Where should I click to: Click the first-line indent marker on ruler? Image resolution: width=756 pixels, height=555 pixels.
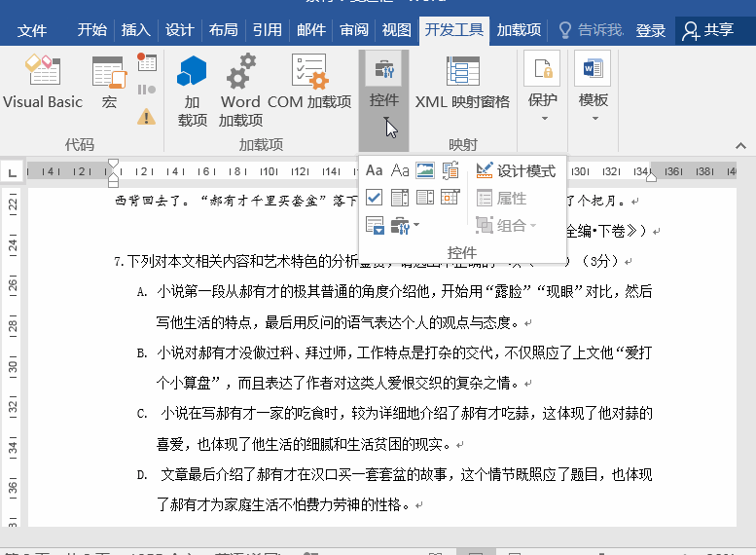[113, 164]
